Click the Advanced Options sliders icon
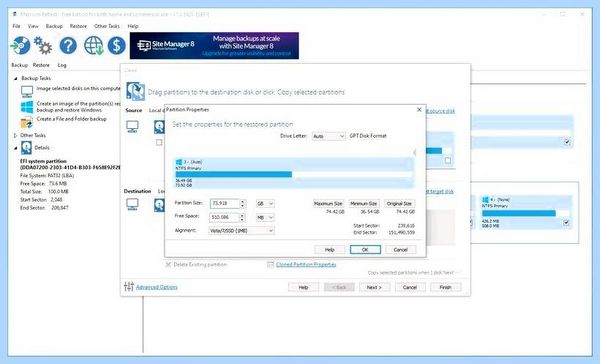Viewport: 600px width, 364px height. (x=129, y=286)
